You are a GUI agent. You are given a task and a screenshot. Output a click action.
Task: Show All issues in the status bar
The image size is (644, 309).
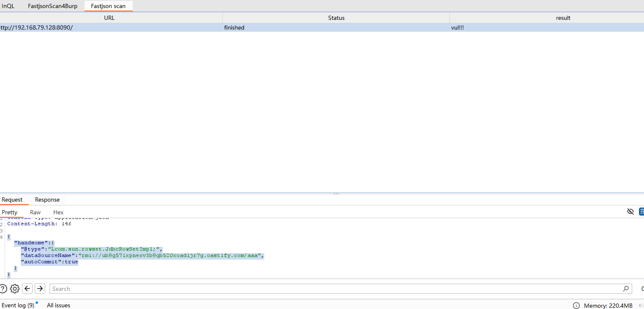tap(58, 305)
